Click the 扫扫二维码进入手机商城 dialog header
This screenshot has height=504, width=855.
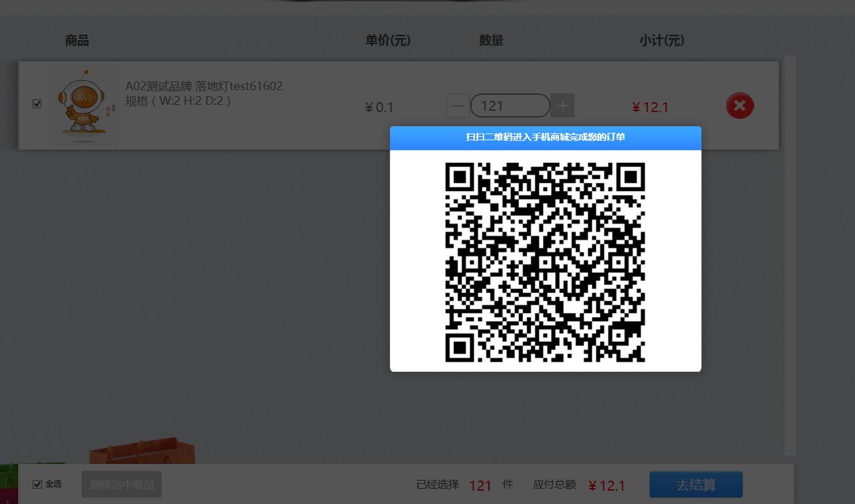546,138
